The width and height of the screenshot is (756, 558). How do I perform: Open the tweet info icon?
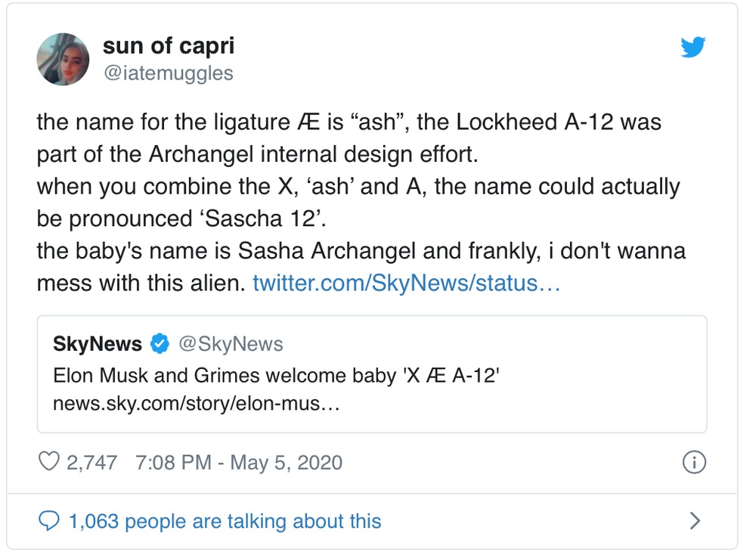(694, 462)
